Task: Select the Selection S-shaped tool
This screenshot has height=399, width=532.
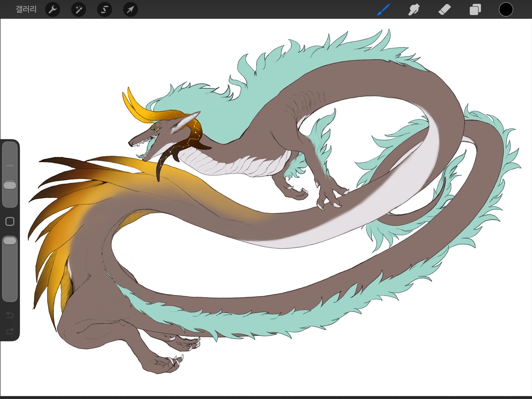Action: coord(105,10)
